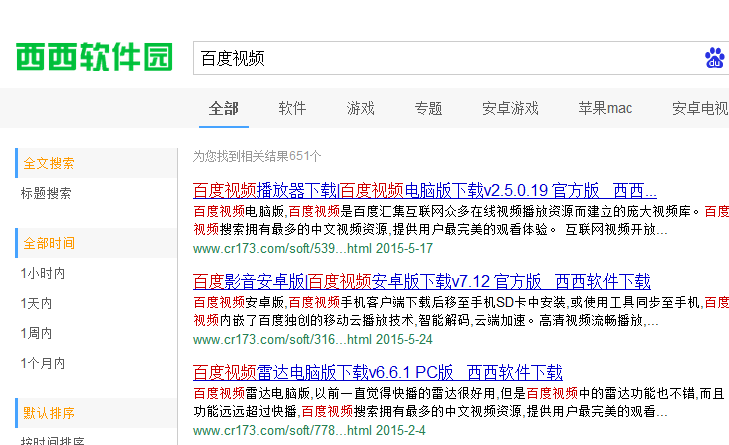Filter results to 1天内
This screenshot has height=445, width=729.
(x=36, y=303)
